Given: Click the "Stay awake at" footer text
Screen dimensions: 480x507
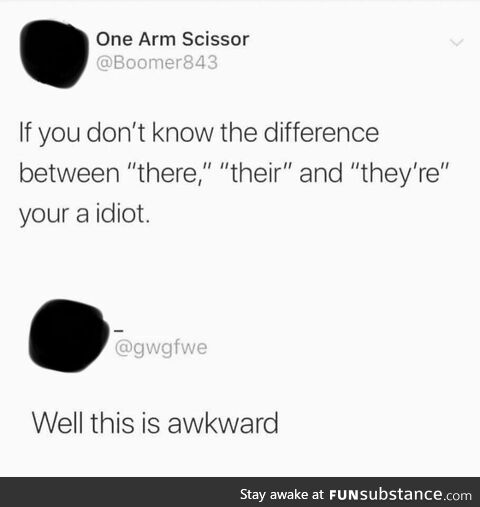Looking at the screenshot, I should (x=282, y=494).
